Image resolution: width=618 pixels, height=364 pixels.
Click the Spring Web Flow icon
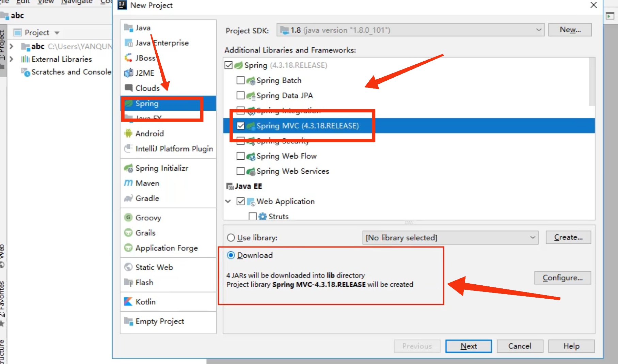pos(251,156)
